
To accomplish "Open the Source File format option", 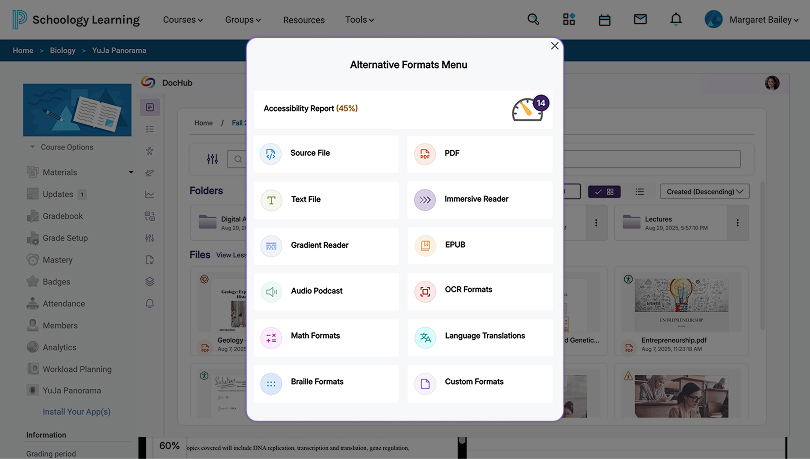I will tap(325, 153).
